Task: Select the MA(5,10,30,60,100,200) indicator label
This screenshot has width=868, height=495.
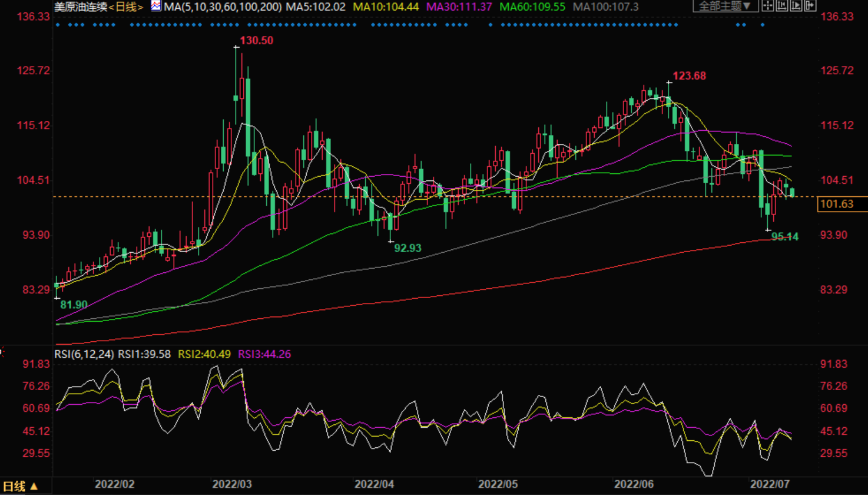Action: 224,7
